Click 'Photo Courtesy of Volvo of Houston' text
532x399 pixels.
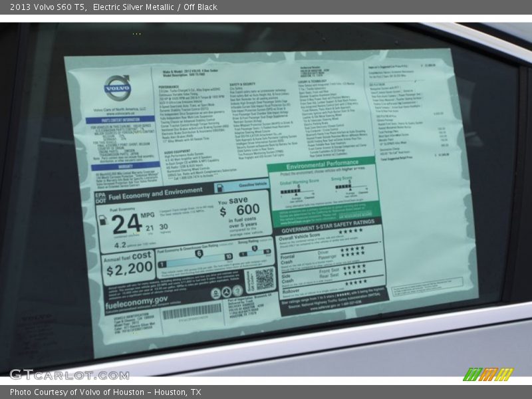77,392
